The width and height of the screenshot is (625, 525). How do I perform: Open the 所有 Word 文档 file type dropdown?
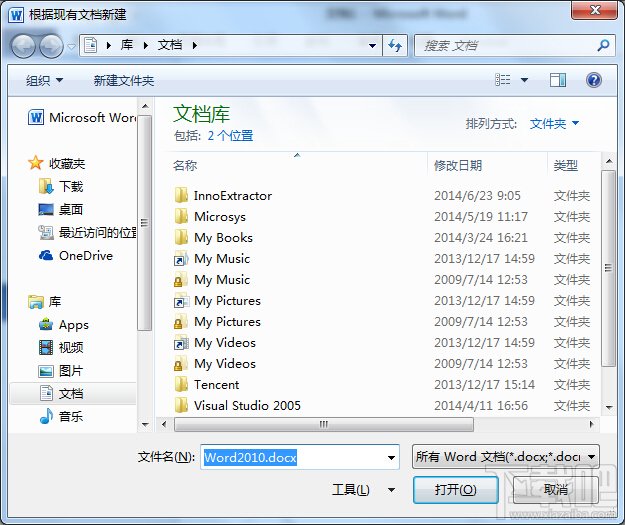(505, 457)
